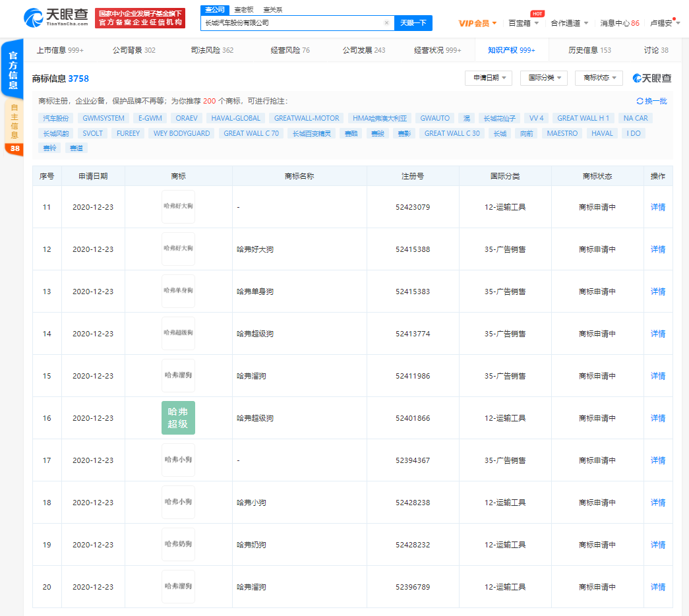Select the 公司发展 tab
Viewport: 689px width, 616px height.
[364, 50]
